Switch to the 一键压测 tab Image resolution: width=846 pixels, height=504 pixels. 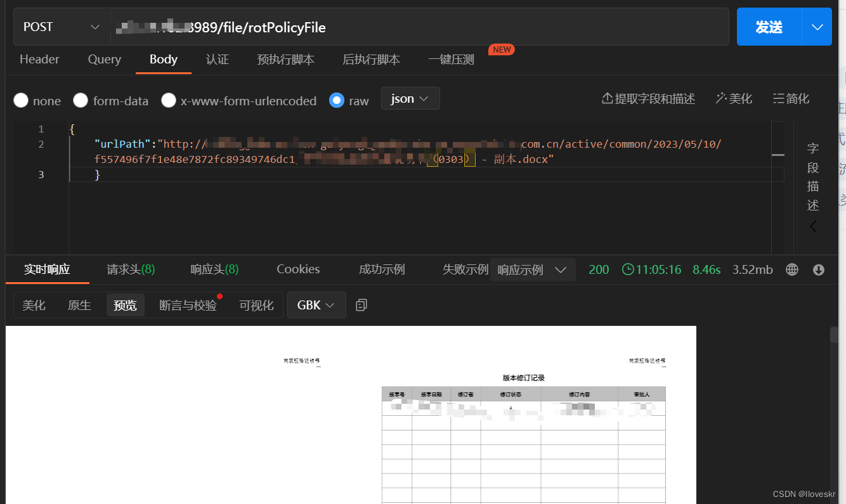click(450, 59)
